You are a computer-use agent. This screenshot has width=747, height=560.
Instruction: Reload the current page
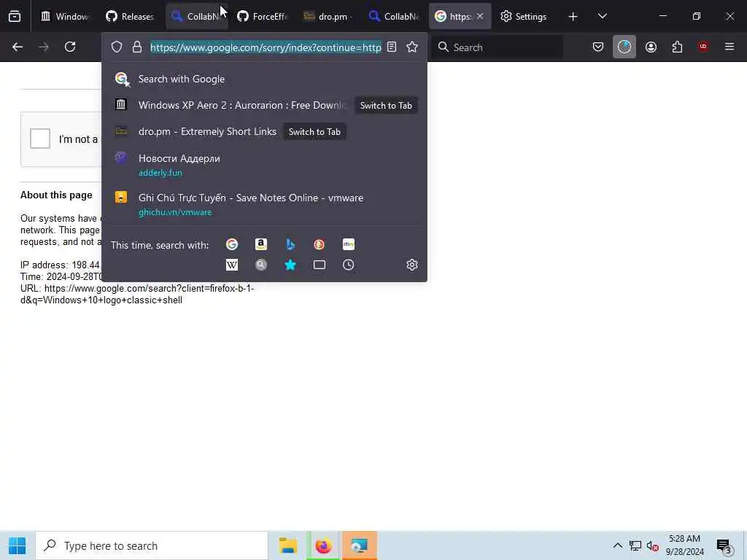click(70, 47)
